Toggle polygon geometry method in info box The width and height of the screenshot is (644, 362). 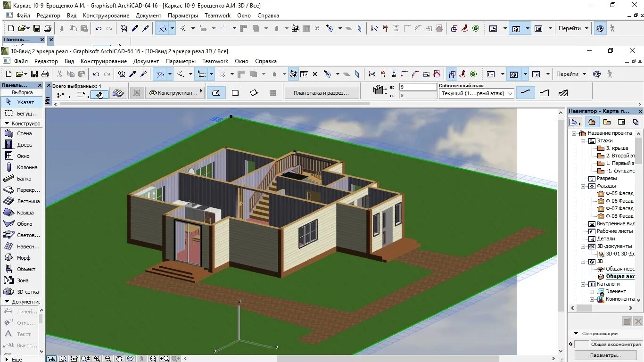216,93
